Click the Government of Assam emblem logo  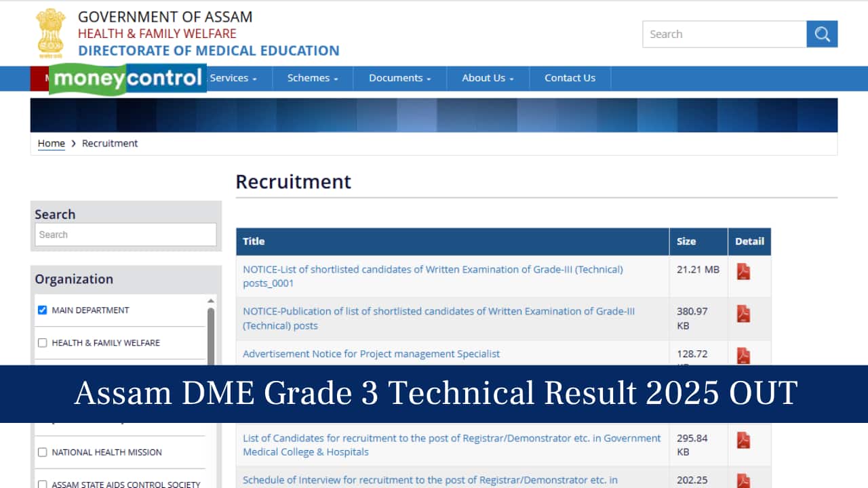[51, 32]
